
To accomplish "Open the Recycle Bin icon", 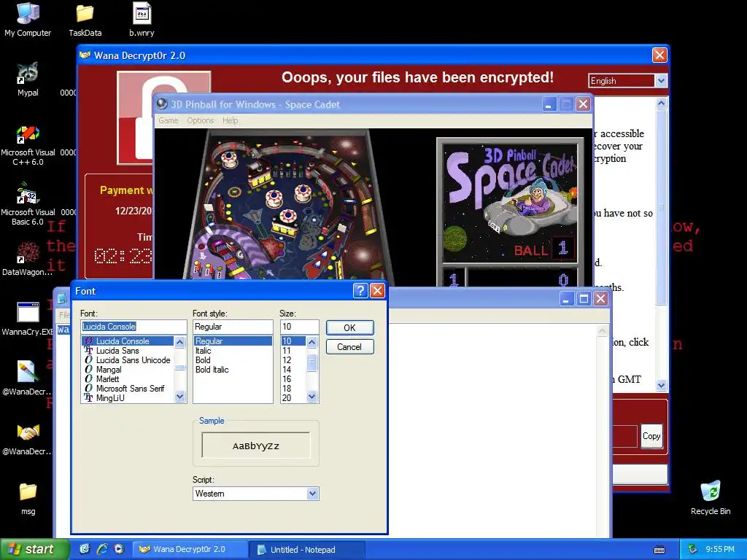I will point(711,497).
